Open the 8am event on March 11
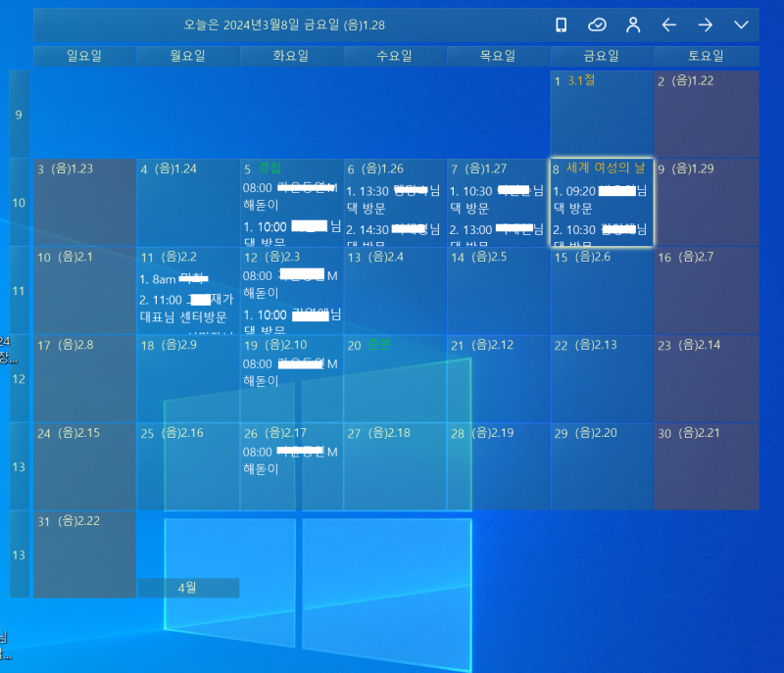Screen dimensions: 784x673 pyautogui.click(x=174, y=279)
